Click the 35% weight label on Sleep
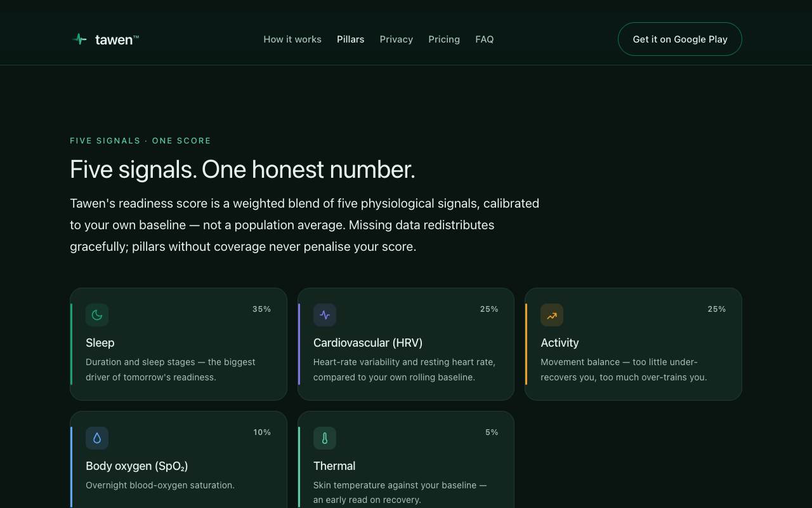The image size is (812, 508). pos(262,309)
